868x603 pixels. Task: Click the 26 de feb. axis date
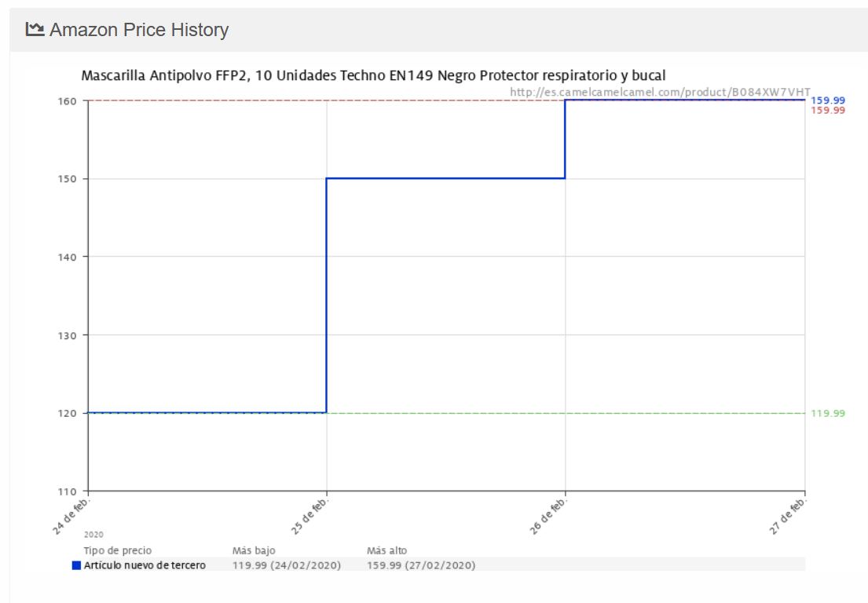tap(548, 516)
